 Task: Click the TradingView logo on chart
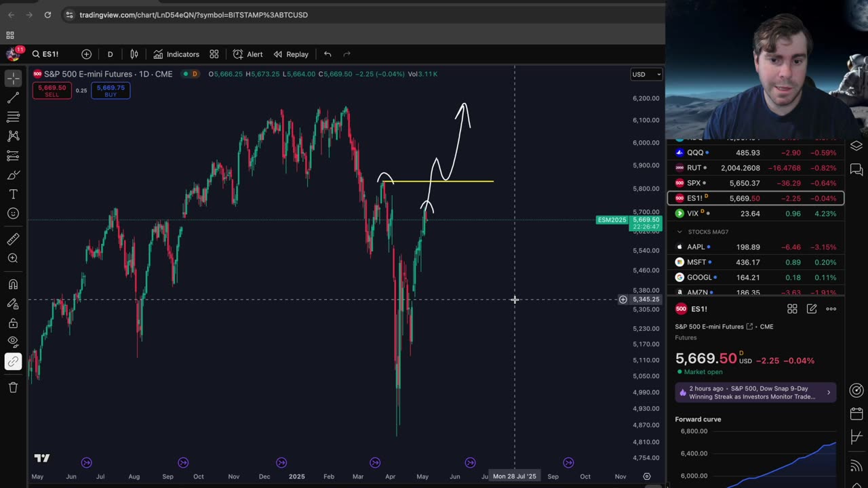point(42,458)
